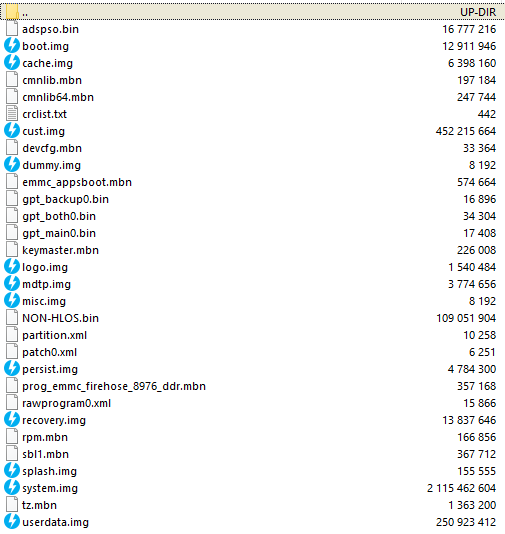Select the boot.img file name
505x534 pixels.
pyautogui.click(x=45, y=46)
